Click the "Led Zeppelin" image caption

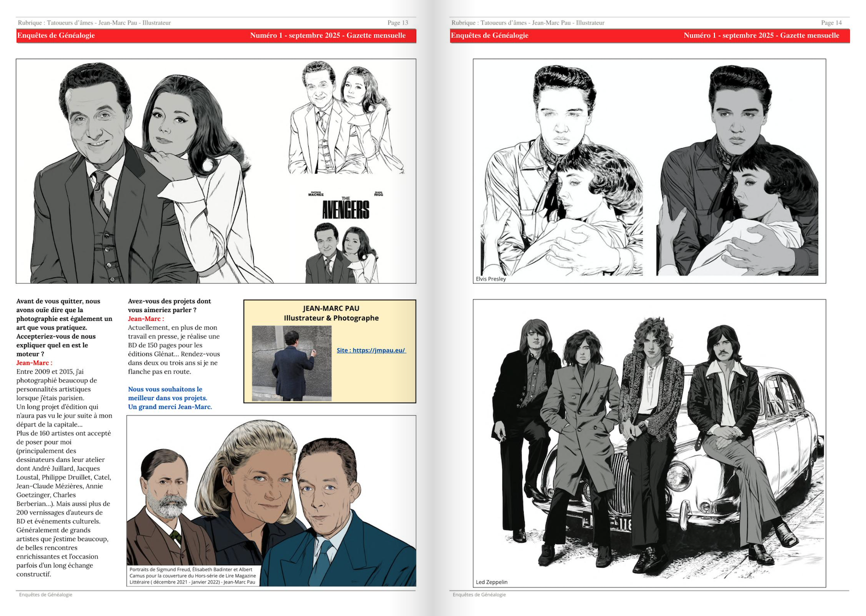coord(492,582)
